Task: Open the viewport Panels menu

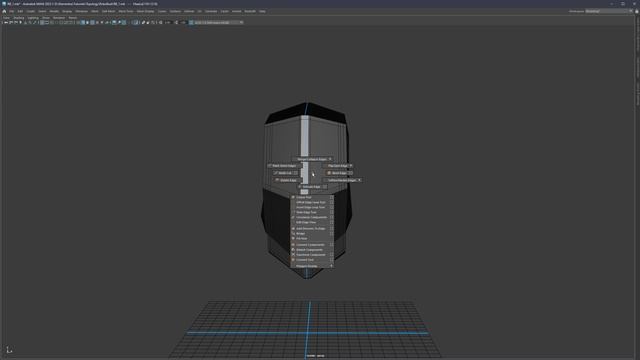Action: pyautogui.click(x=73, y=18)
